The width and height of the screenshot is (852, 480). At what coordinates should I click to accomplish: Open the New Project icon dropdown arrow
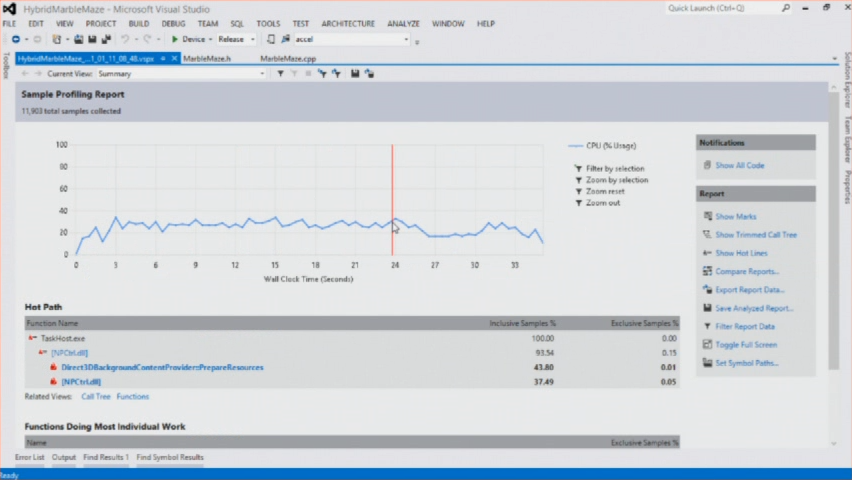click(67, 39)
